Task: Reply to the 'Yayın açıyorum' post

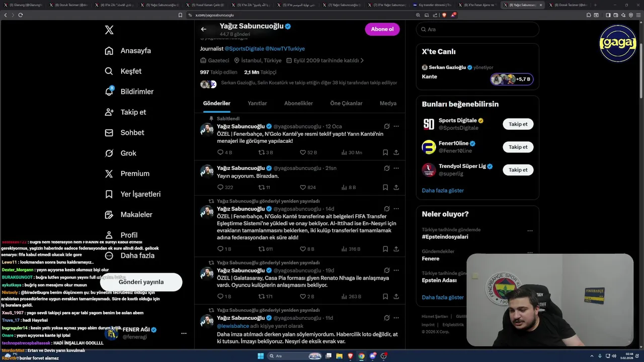Action: 225,188
